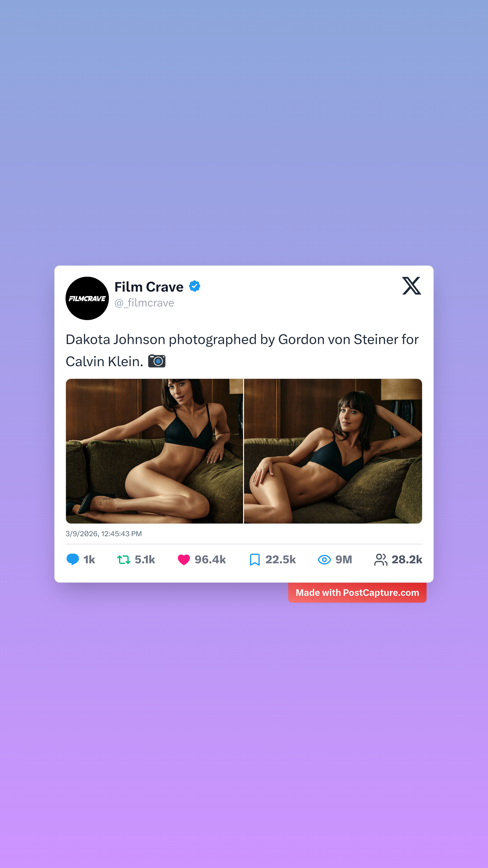Open the Film Crave display name
488x868 pixels.
(149, 287)
